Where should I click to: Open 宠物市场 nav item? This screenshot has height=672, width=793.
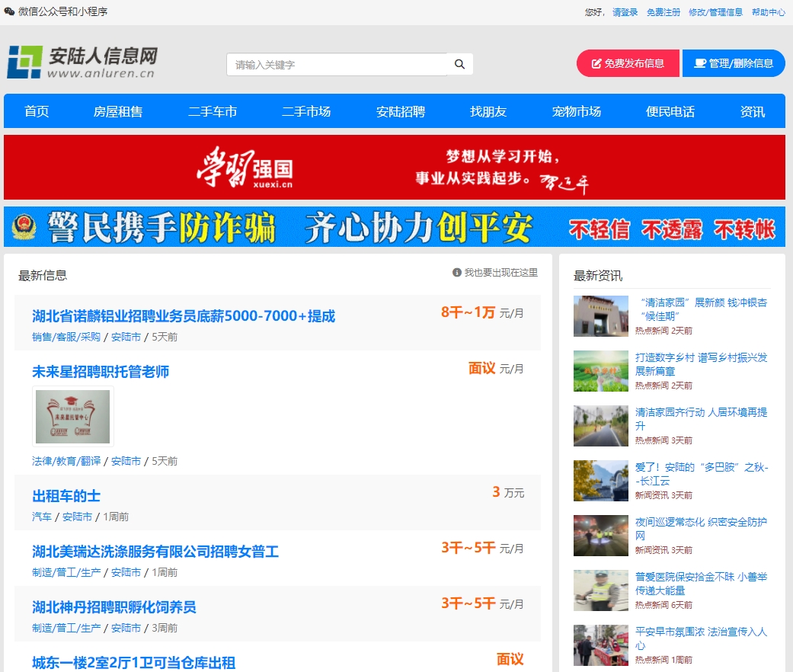click(576, 111)
